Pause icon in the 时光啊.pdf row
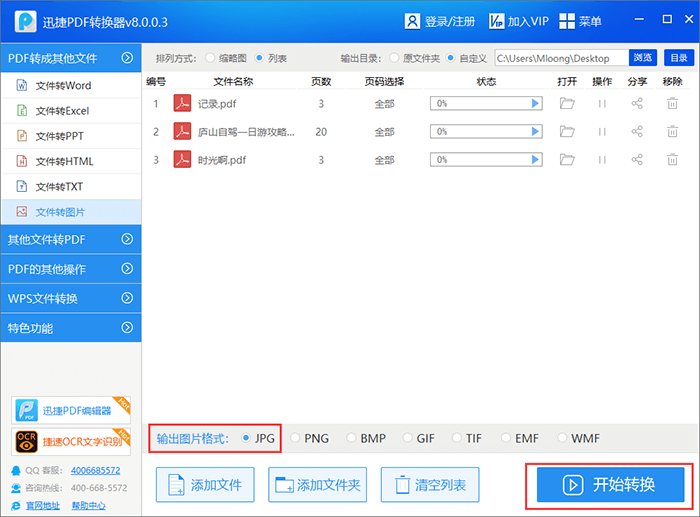The height and width of the screenshot is (517, 700). click(x=602, y=160)
